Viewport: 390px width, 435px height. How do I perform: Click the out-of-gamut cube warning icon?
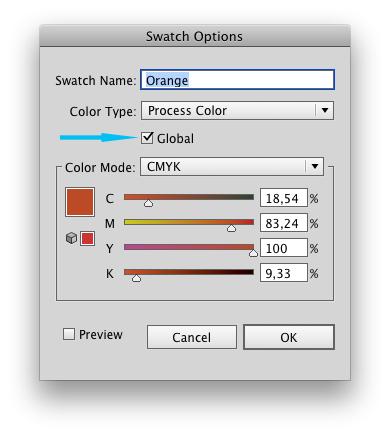coord(71,238)
